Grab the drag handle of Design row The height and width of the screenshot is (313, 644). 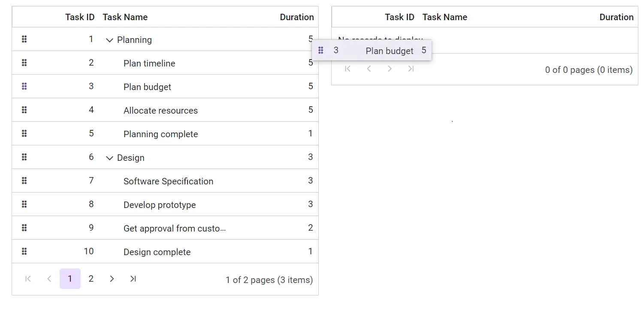click(24, 157)
